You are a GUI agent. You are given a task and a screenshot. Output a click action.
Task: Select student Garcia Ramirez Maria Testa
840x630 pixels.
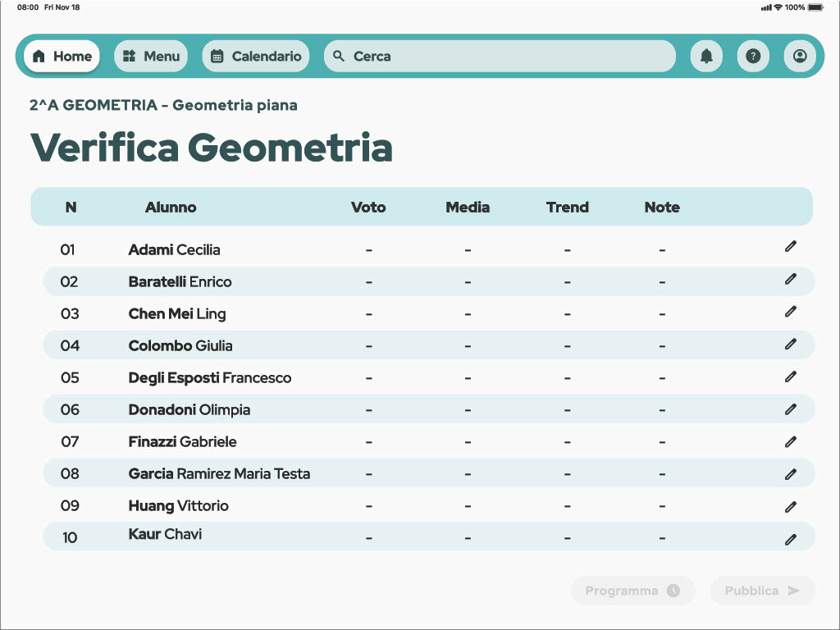(219, 473)
